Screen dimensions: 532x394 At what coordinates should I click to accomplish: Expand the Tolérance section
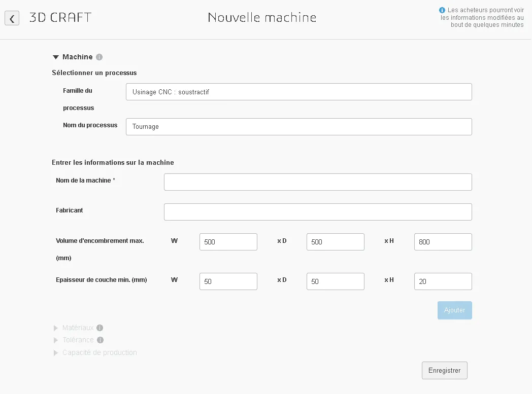tap(56, 340)
